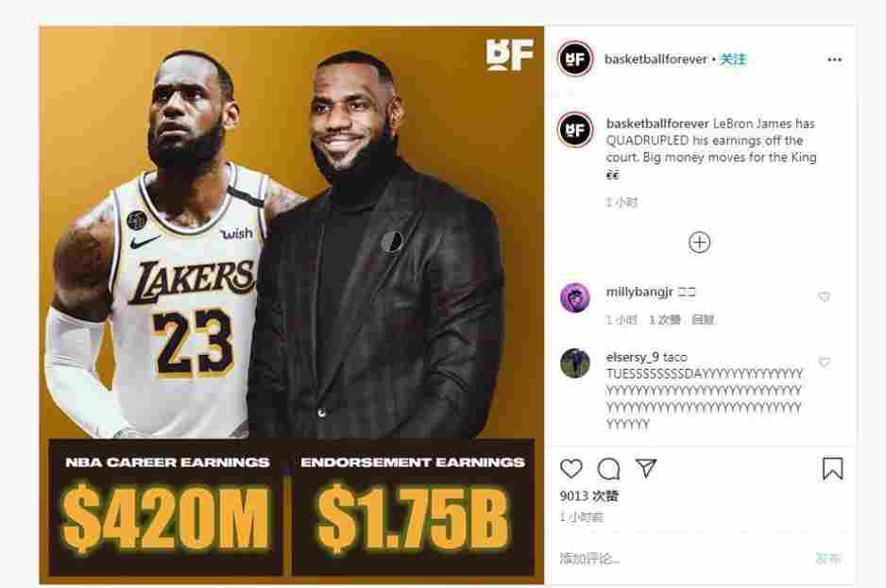Share the post via paper plane icon
Screen dimensions: 886x588
click(646, 468)
